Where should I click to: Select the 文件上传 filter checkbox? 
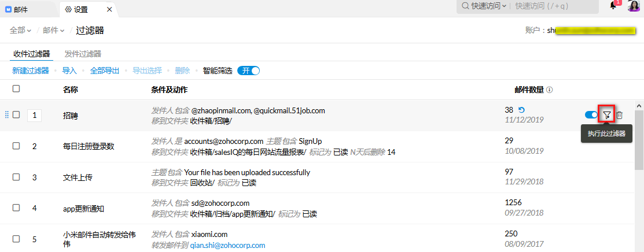[16, 177]
